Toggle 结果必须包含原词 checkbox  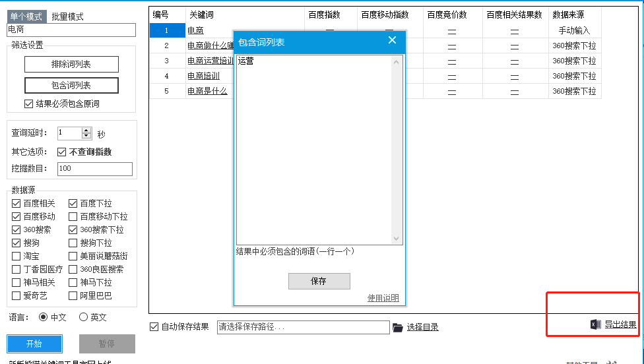[28, 104]
